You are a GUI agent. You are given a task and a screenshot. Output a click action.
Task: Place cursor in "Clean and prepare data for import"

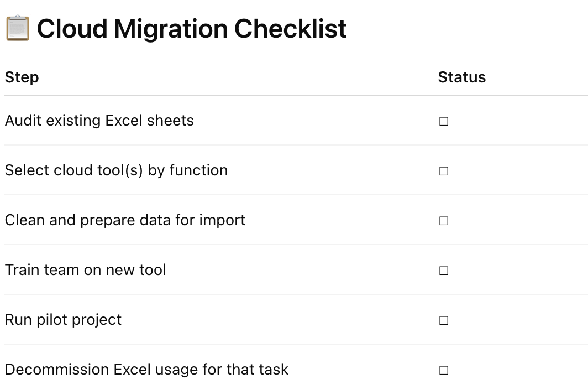tap(125, 220)
